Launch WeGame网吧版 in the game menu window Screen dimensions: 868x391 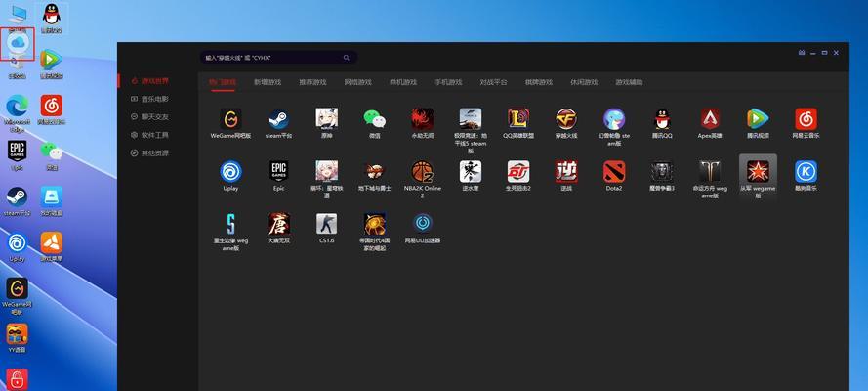pos(230,119)
